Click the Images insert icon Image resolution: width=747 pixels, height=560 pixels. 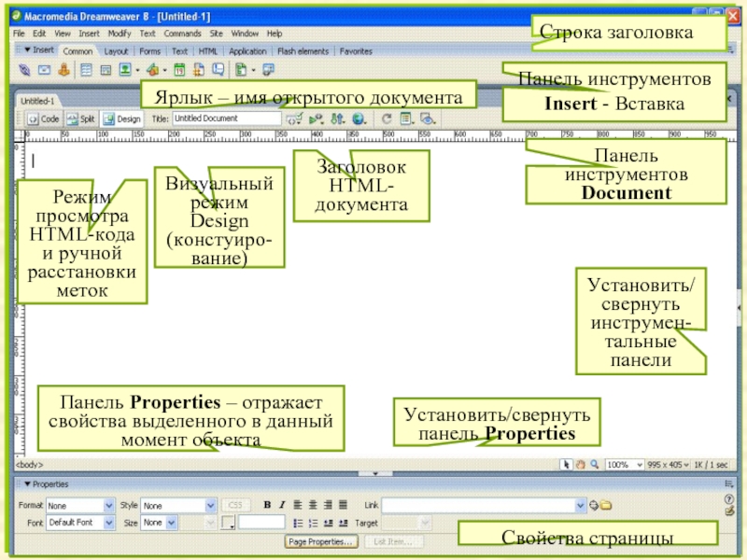125,70
